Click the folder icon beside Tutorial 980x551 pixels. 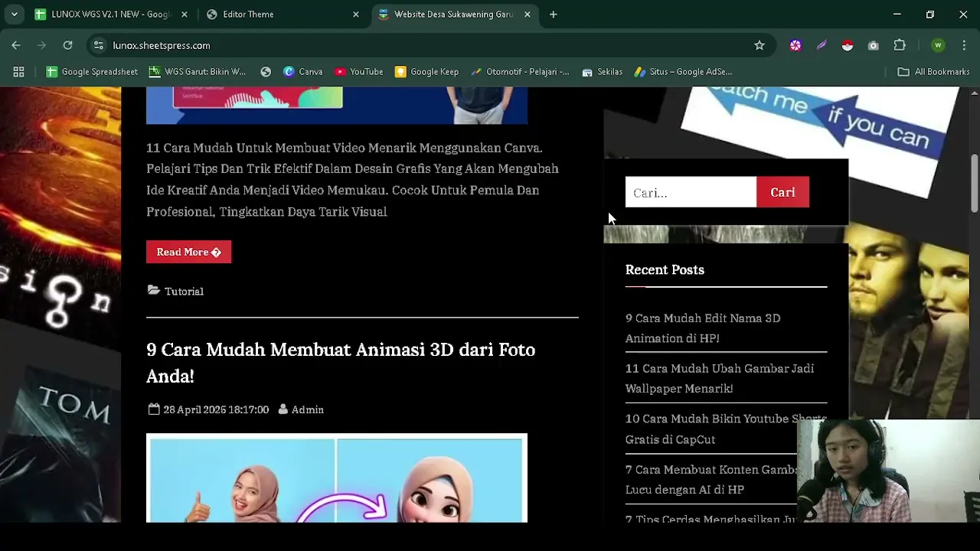point(153,291)
